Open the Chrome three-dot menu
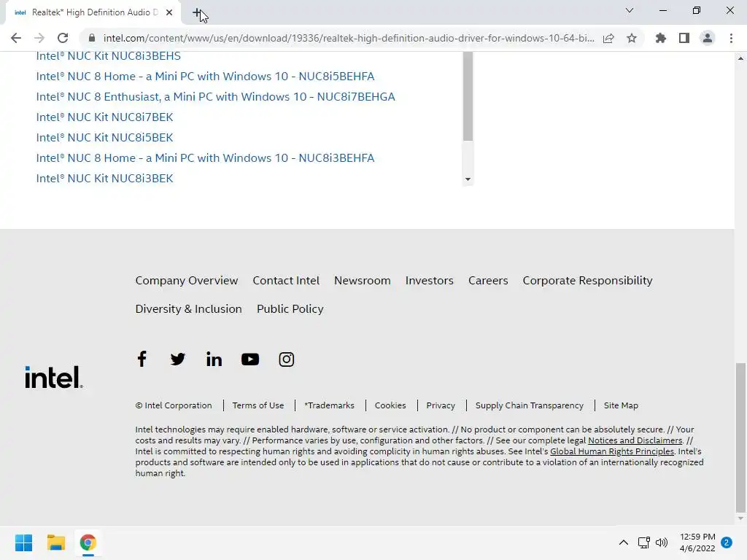747x560 pixels. 731,38
